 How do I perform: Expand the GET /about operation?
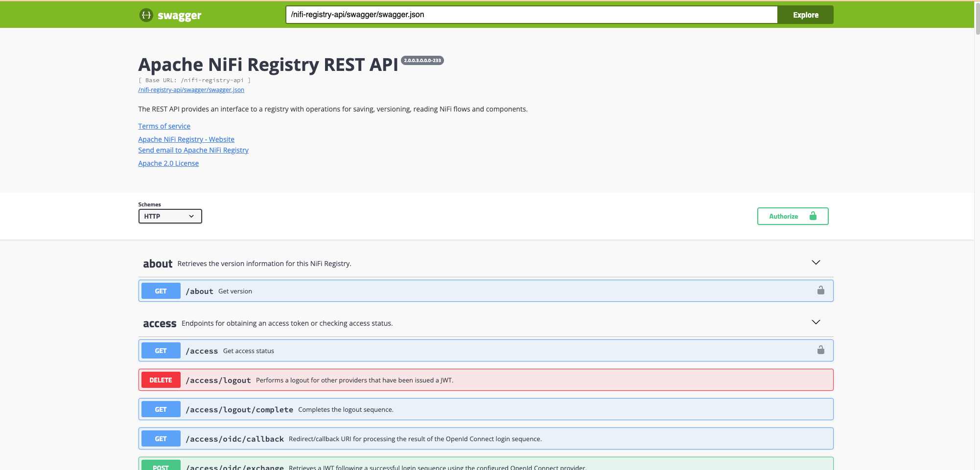click(x=441, y=291)
